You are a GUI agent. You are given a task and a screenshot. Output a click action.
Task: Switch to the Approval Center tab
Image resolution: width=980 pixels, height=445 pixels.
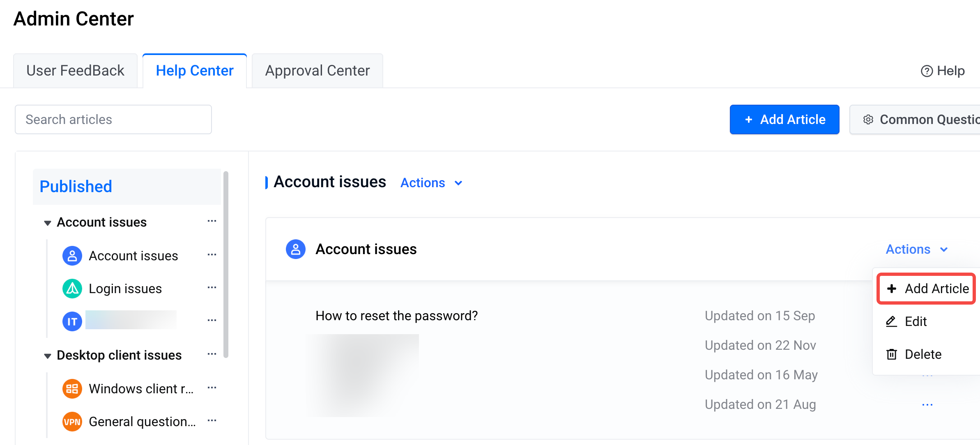pyautogui.click(x=317, y=71)
